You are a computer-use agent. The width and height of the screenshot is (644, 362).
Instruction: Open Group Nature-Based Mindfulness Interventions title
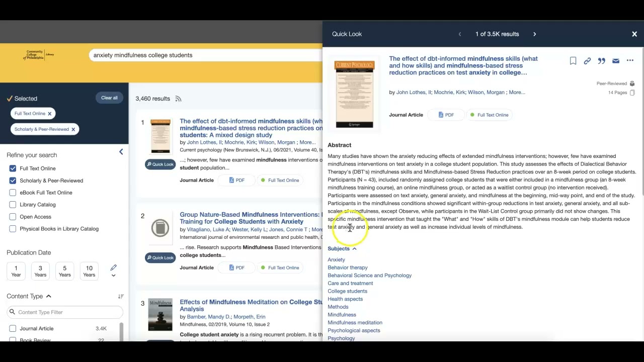point(251,218)
